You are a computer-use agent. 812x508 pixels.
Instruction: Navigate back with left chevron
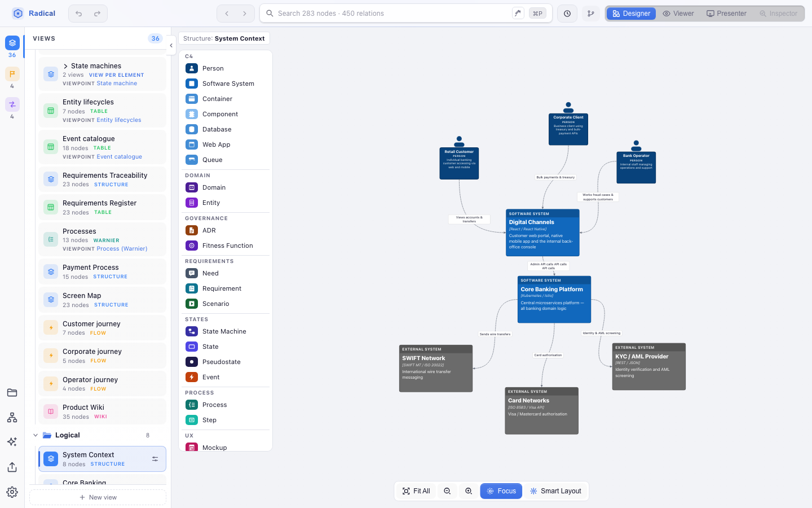click(227, 14)
